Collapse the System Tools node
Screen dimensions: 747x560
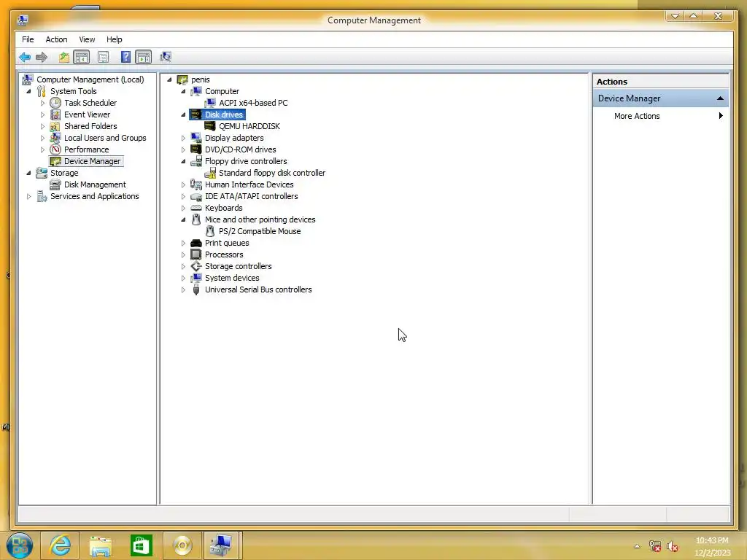pos(28,91)
